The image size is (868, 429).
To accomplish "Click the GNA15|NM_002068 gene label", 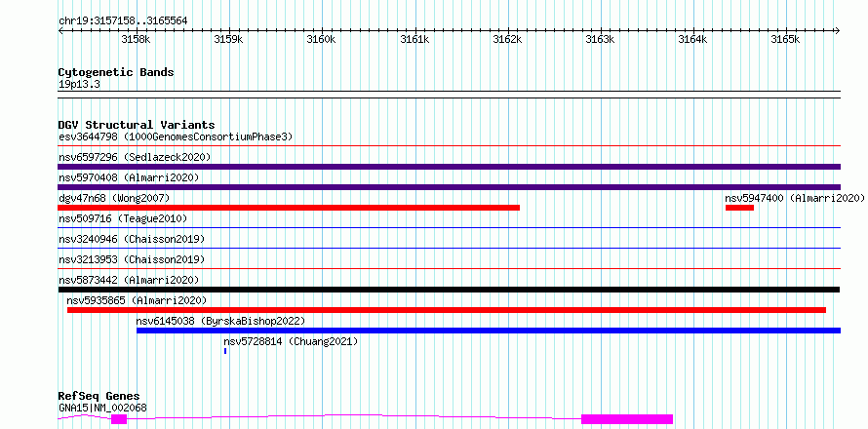I will tap(102, 408).
